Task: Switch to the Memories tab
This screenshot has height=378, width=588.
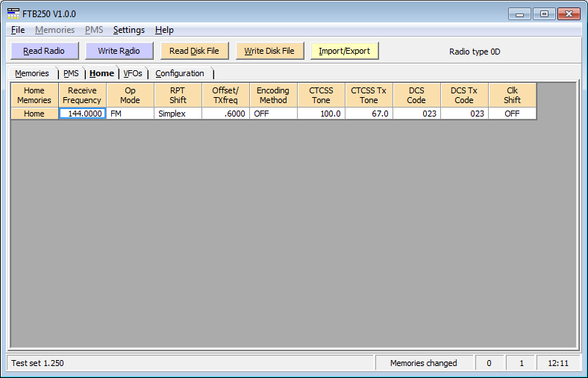Action: 32,73
